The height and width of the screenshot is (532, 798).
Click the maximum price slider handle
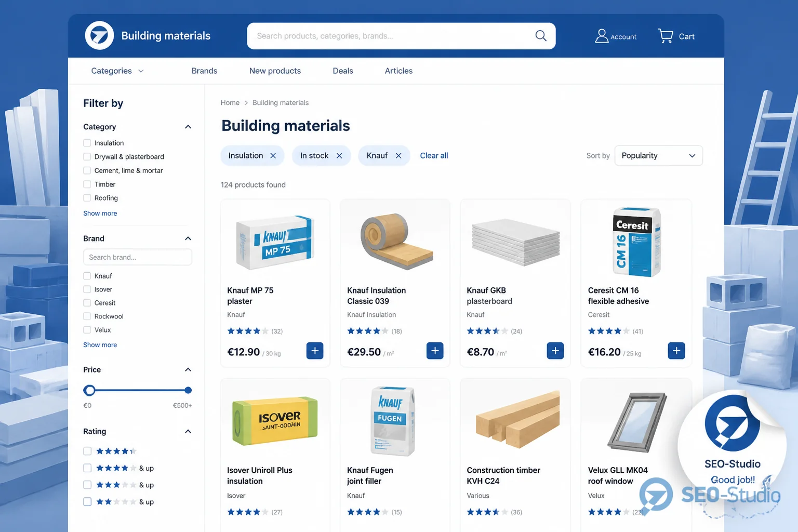[x=188, y=390]
